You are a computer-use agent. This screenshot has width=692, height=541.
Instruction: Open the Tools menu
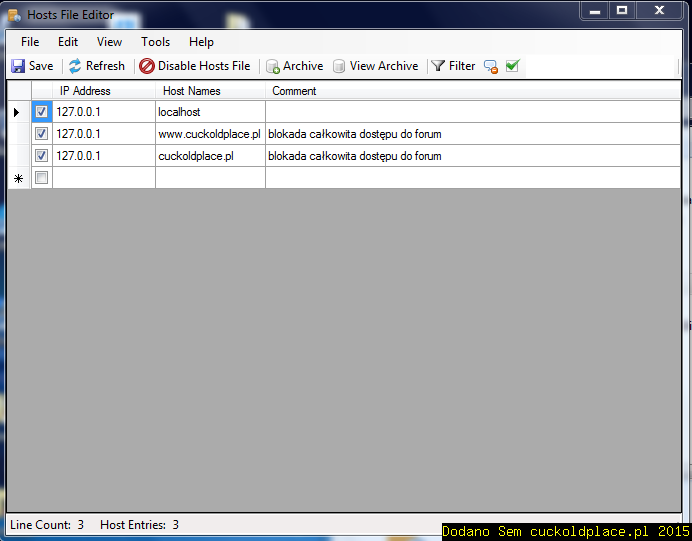(x=155, y=42)
